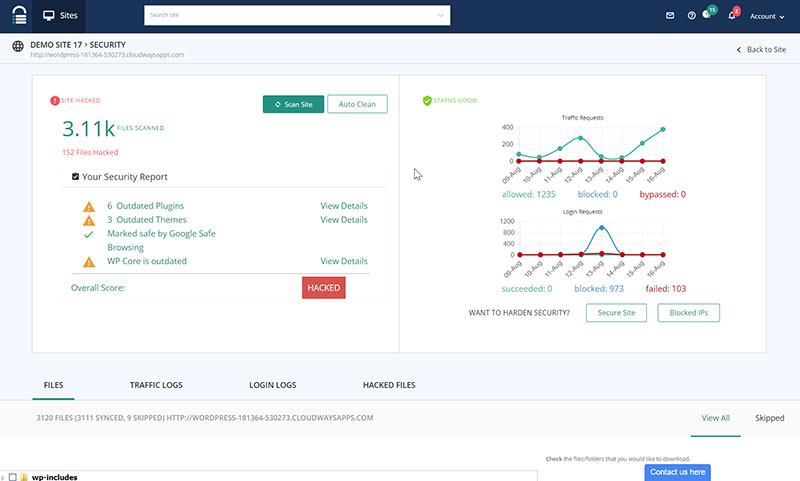Open the activity icon with badge 15
800x481 pixels.
tap(708, 14)
